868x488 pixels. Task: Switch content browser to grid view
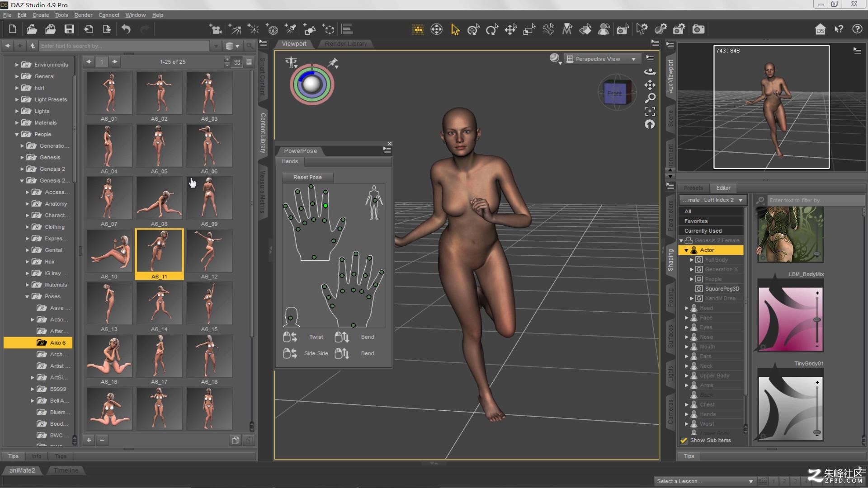coord(237,62)
